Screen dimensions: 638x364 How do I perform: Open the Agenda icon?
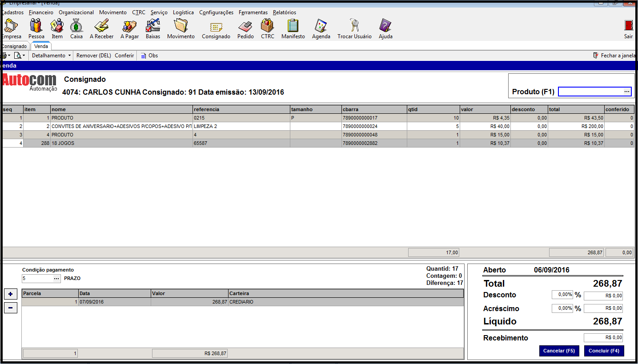coord(321,27)
